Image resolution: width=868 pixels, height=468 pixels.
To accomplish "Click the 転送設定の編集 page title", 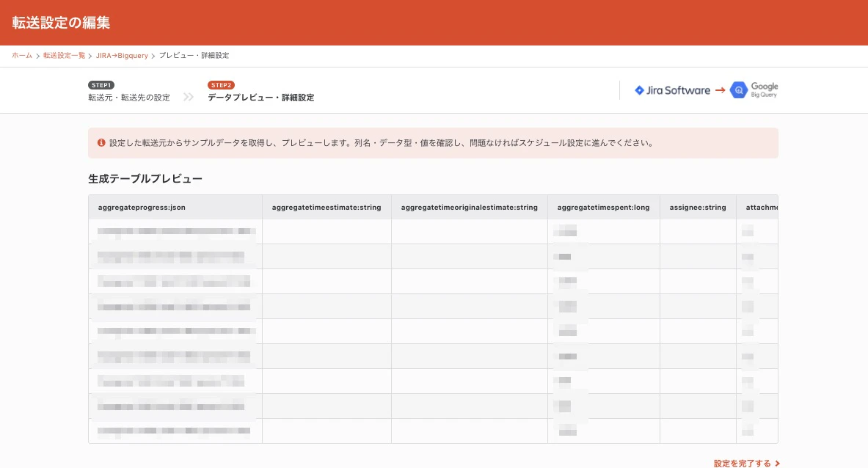I will tap(61, 23).
